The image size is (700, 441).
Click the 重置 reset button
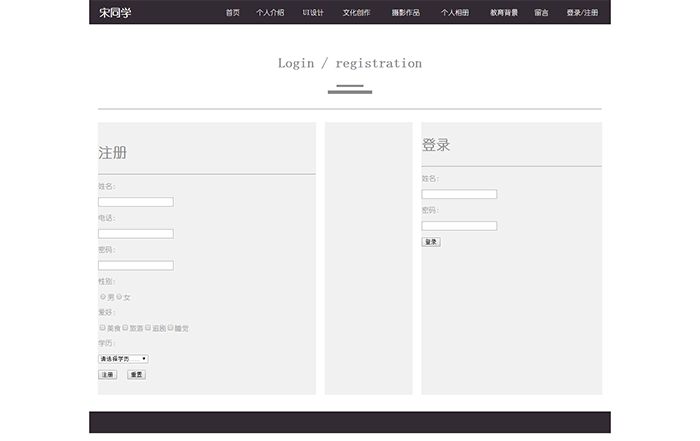tap(136, 375)
